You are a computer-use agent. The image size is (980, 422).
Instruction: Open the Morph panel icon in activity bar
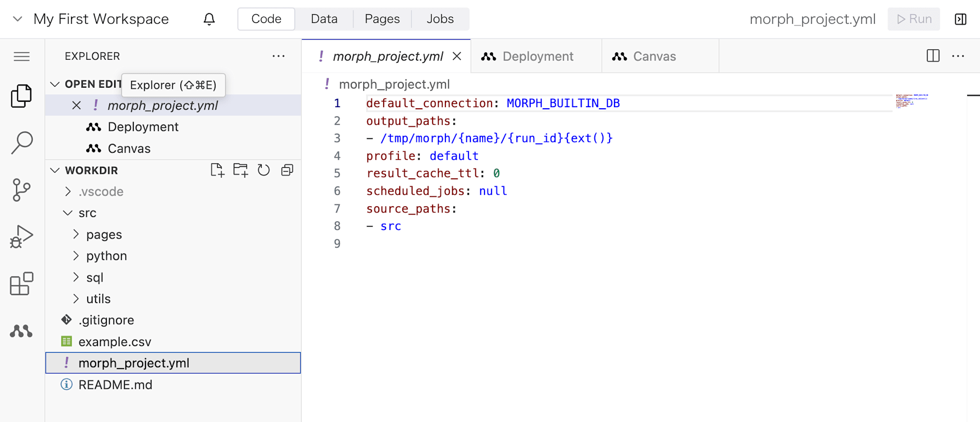point(22,331)
